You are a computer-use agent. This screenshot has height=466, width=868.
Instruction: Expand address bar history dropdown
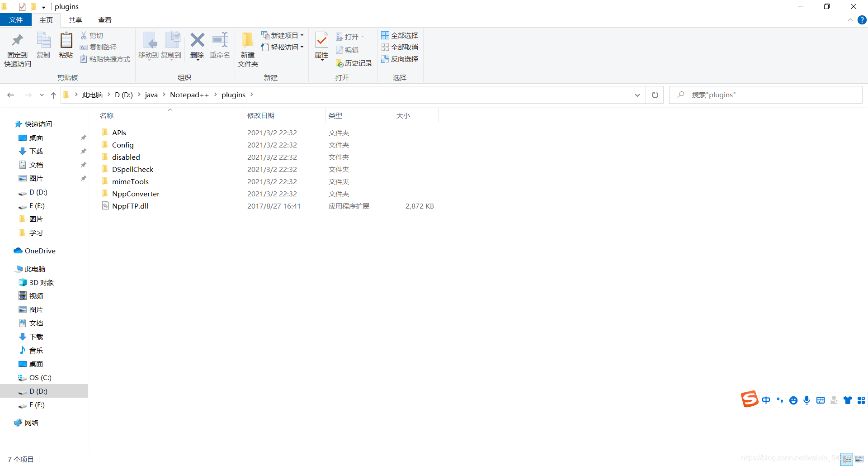(x=637, y=95)
